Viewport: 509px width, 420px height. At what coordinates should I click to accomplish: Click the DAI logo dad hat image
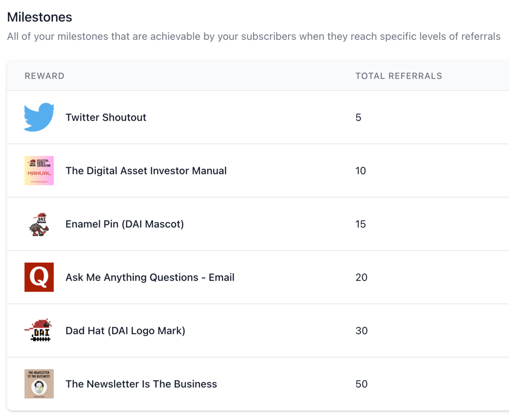tap(39, 331)
